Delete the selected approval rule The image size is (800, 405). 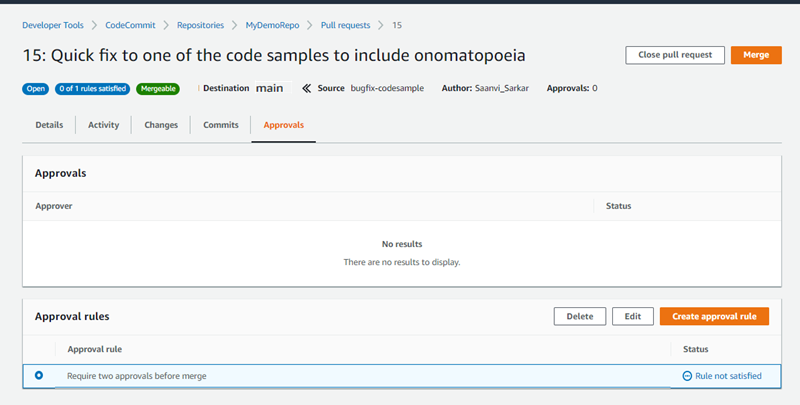point(579,316)
